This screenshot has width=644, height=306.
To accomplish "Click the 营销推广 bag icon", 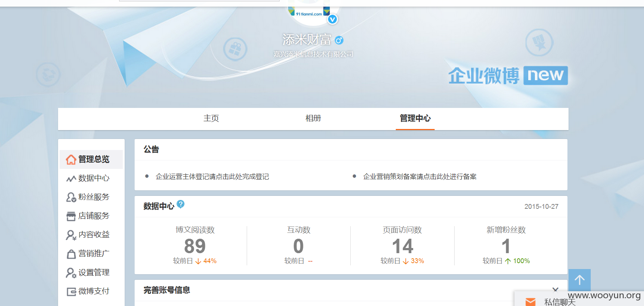I will [x=71, y=254].
